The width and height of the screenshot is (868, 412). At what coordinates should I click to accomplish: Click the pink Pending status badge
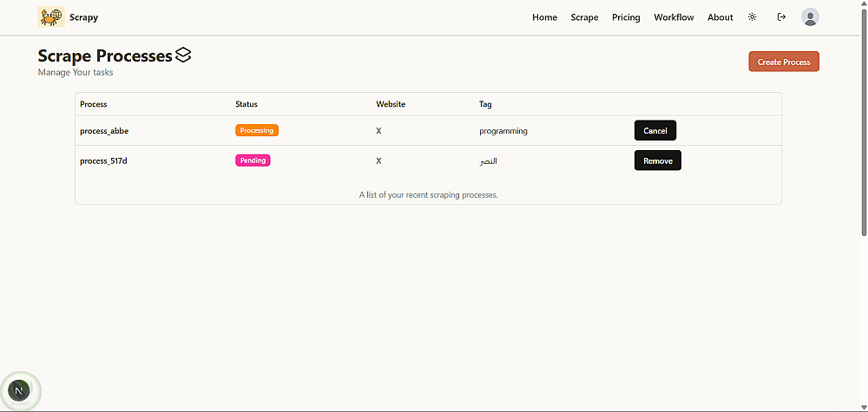pyautogui.click(x=253, y=160)
